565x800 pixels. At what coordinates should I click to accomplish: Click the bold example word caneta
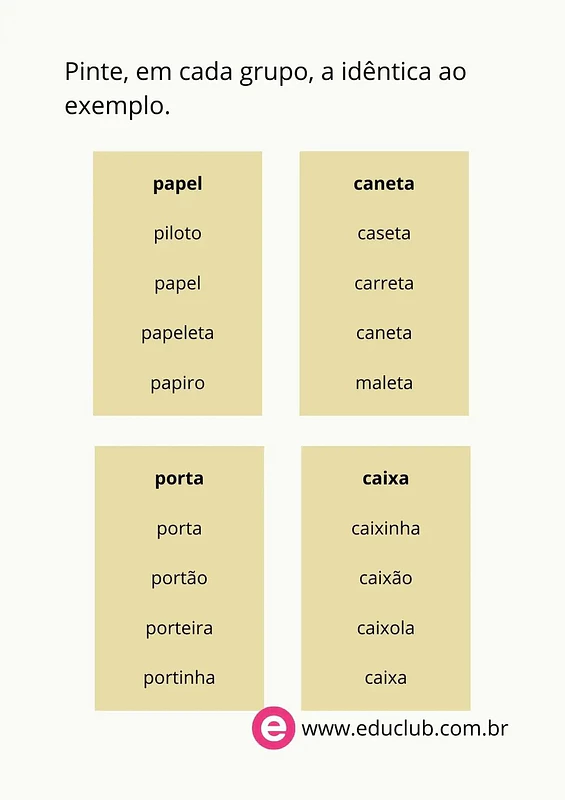(384, 184)
